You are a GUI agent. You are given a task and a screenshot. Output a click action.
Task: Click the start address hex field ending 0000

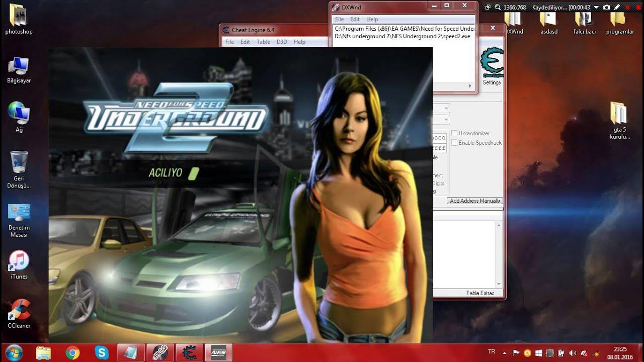click(439, 138)
